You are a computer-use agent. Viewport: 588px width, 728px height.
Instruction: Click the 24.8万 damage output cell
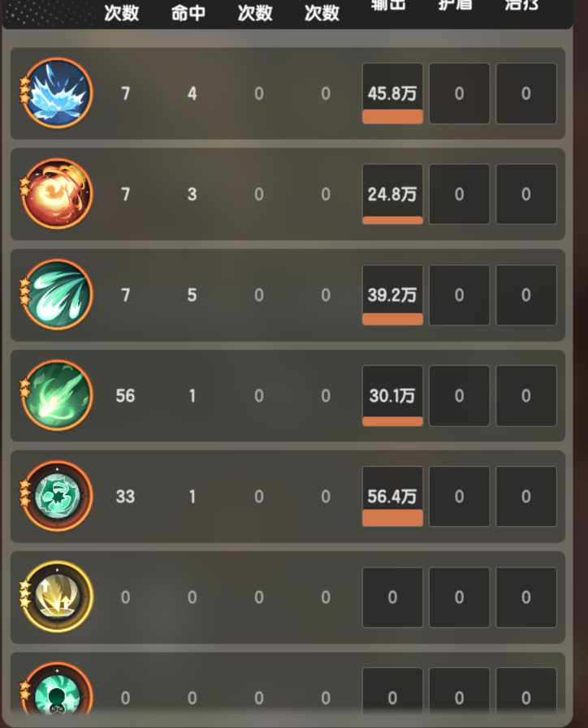[x=392, y=194]
